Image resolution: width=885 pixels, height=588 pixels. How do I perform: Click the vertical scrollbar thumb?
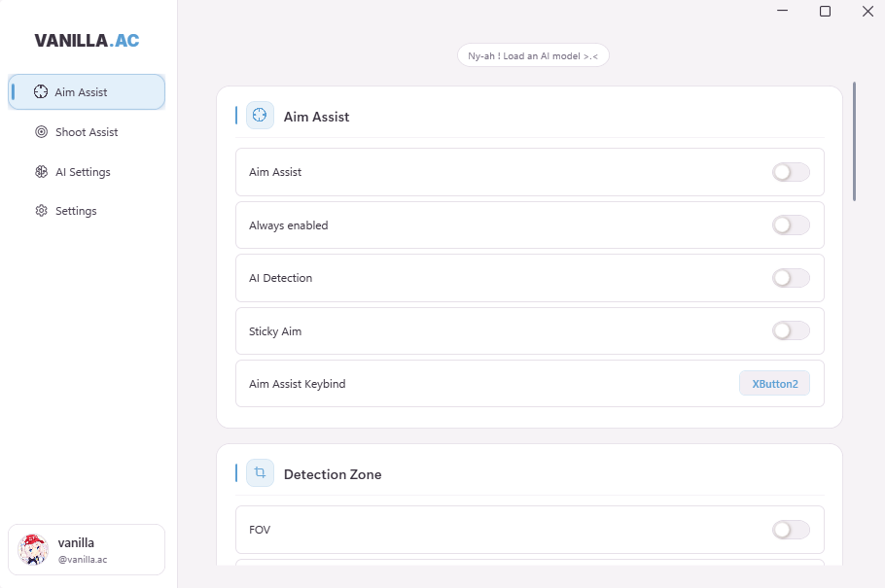point(854,141)
